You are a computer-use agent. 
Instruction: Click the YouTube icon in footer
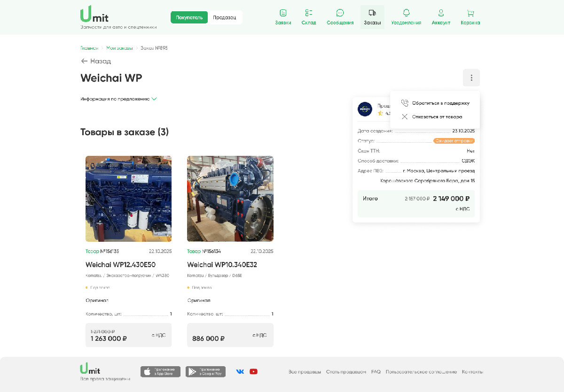tap(253, 371)
